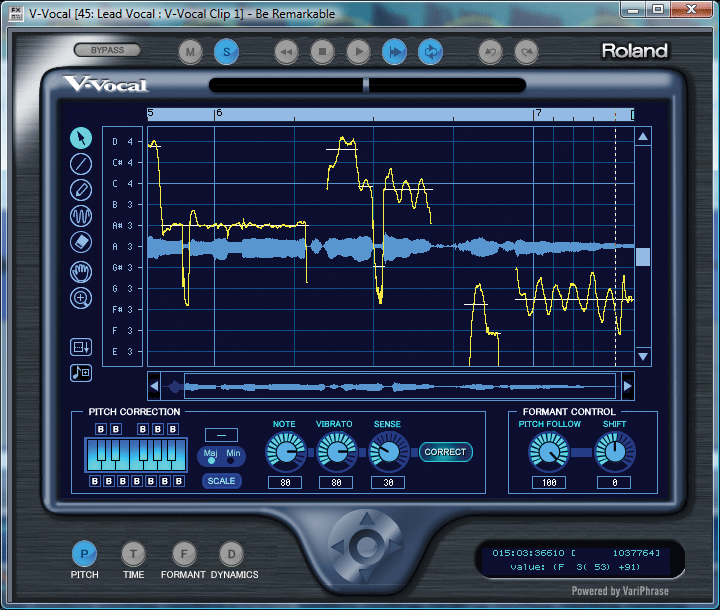Screen dimensions: 720x610
Task: Click the SENSE value field showing 30
Action: (388, 483)
